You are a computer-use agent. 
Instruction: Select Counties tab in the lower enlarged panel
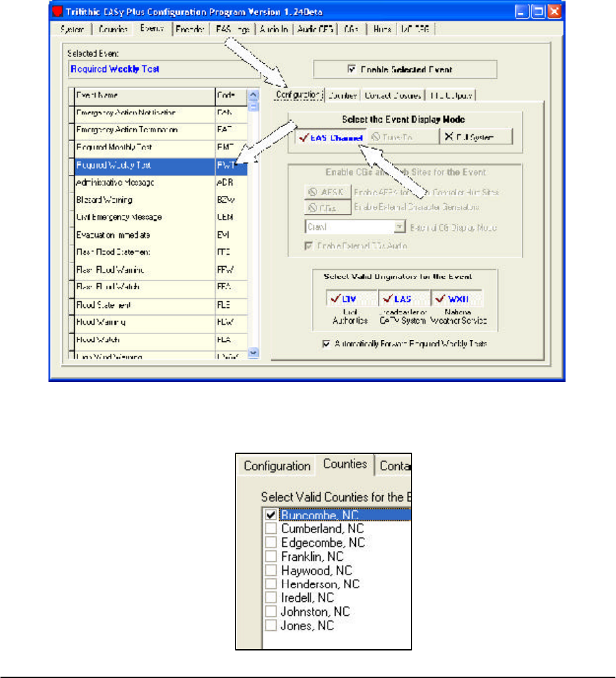click(x=345, y=464)
